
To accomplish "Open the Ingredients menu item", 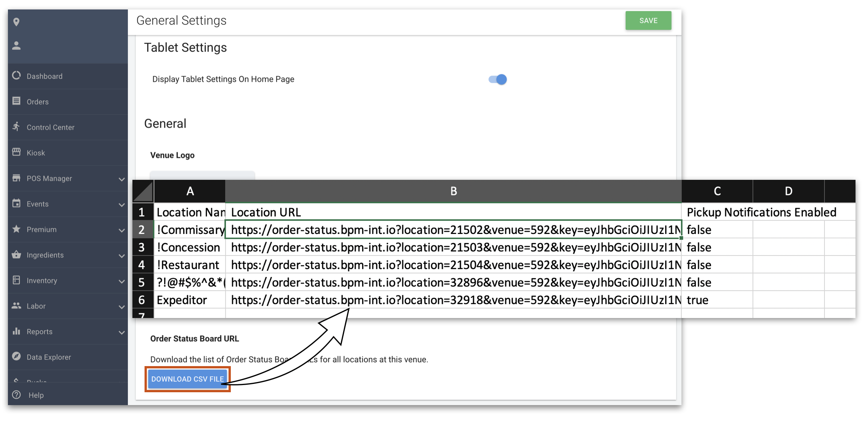I will click(45, 255).
